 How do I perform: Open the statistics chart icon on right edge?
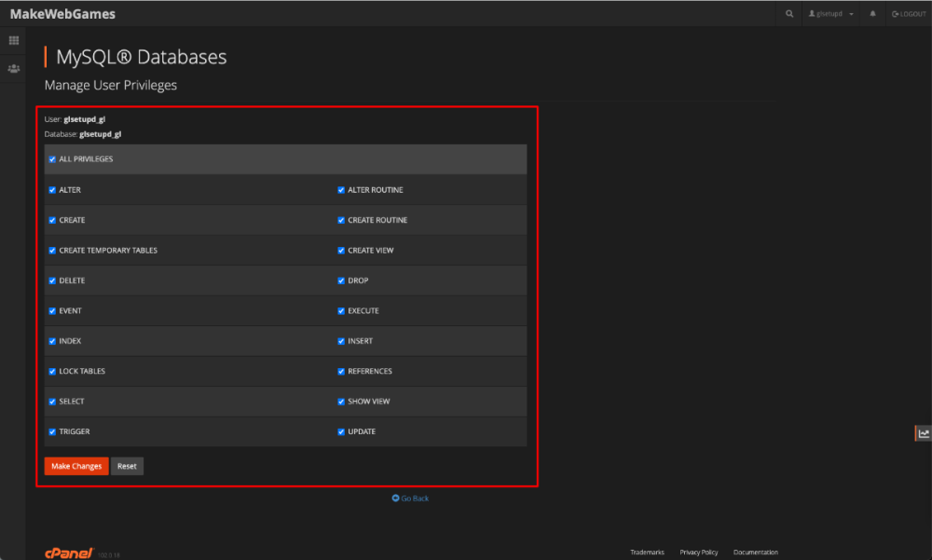923,433
